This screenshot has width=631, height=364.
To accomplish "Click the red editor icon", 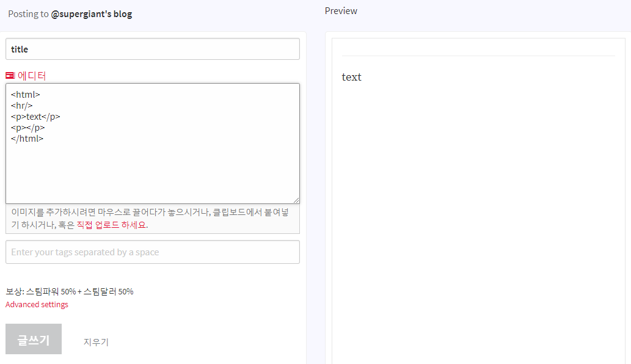I will pos(10,76).
